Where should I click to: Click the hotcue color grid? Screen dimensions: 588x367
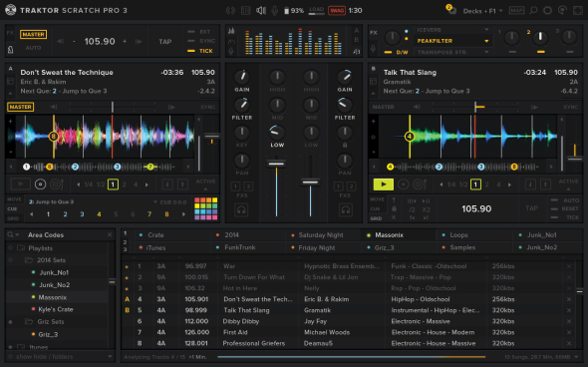coord(206,208)
